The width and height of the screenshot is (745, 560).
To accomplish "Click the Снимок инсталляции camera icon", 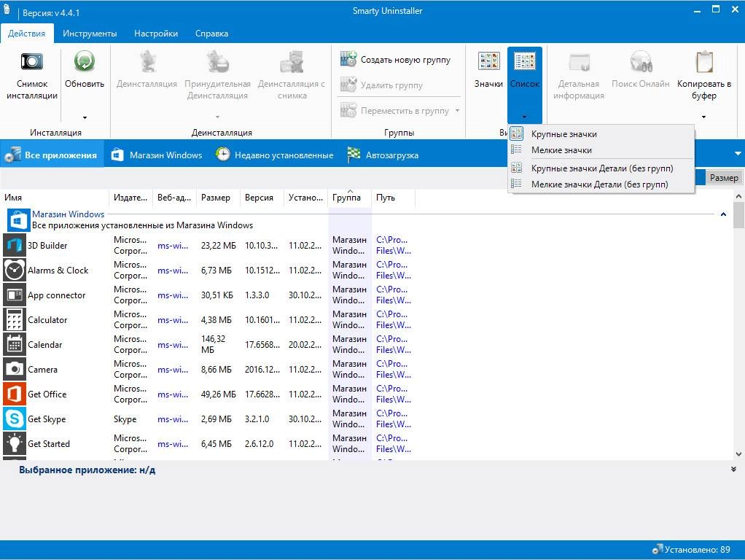I will click(x=32, y=61).
